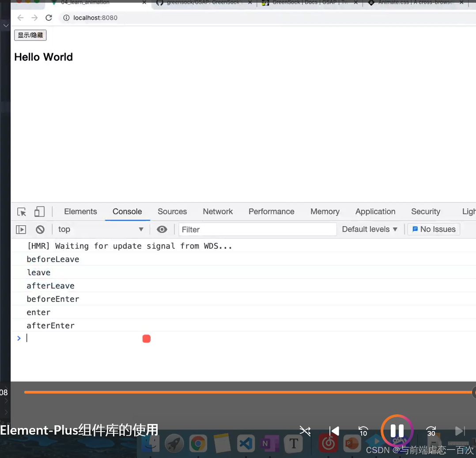The image size is (476, 458).
Task: Click the browser back arrow
Action: click(20, 18)
